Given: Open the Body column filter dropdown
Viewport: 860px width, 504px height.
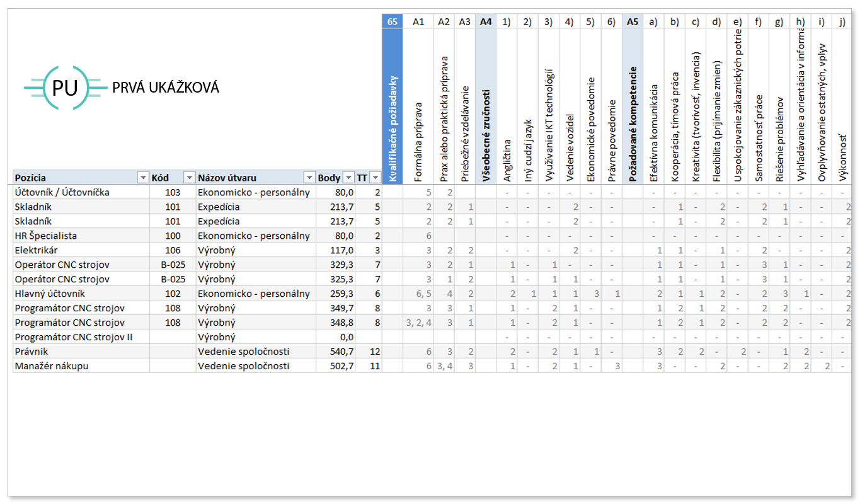Looking at the screenshot, I should point(348,178).
